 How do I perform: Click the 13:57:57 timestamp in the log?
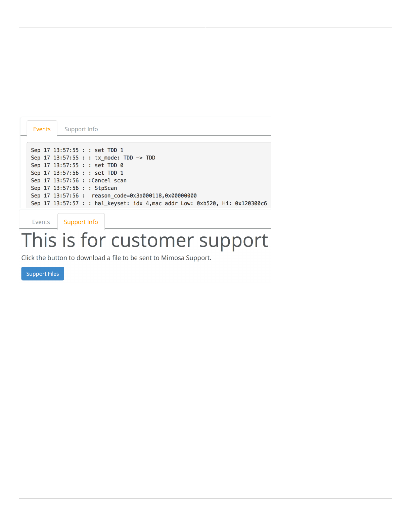tap(66, 203)
